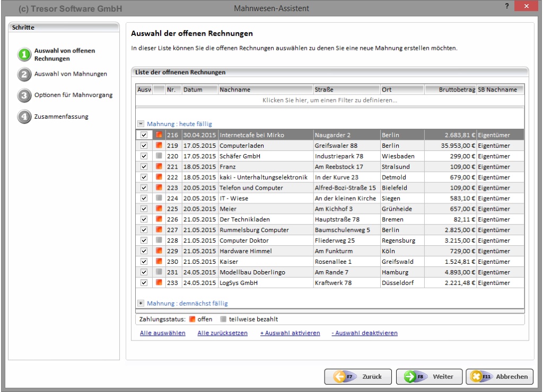Click step 1 green circle icon
Image resolution: width=543 pixels, height=392 pixels.
(x=24, y=55)
